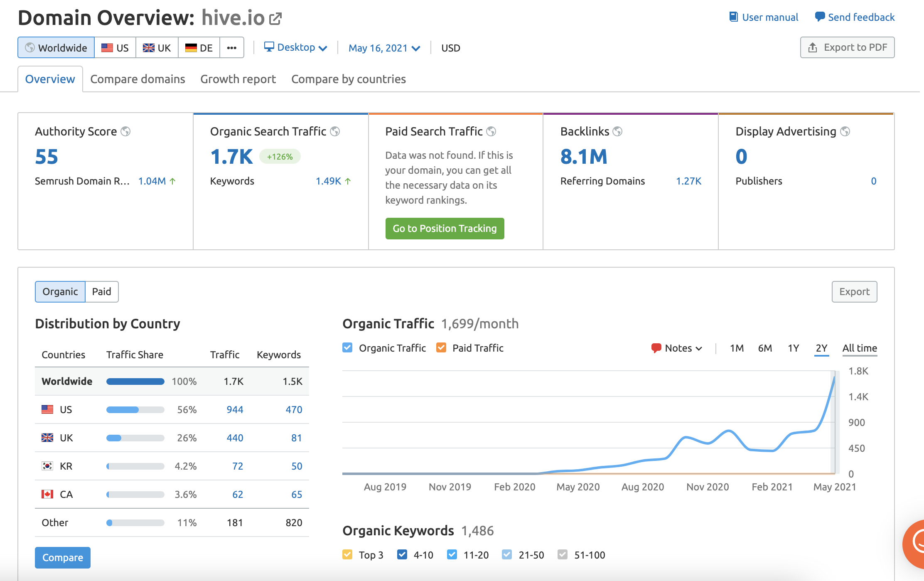Image resolution: width=924 pixels, height=581 pixels.
Task: Click up arrow beside 1.04M Semrush rank
Action: [x=172, y=181]
